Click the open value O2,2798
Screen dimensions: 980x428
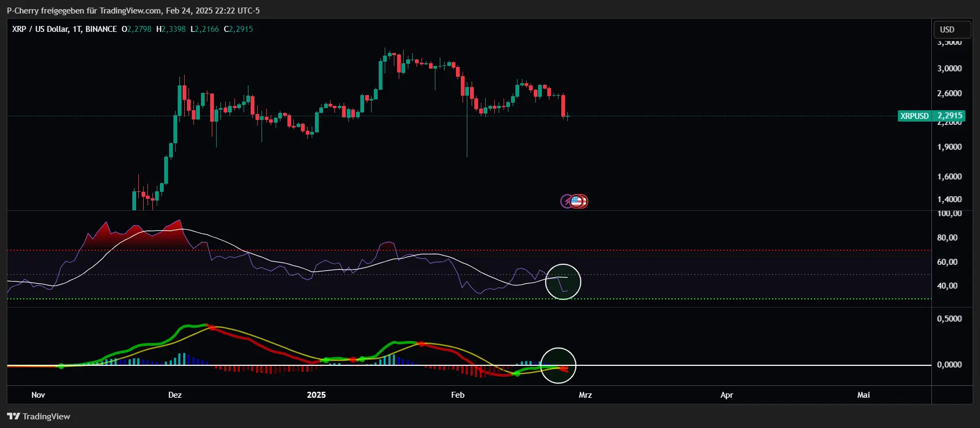pyautogui.click(x=137, y=29)
